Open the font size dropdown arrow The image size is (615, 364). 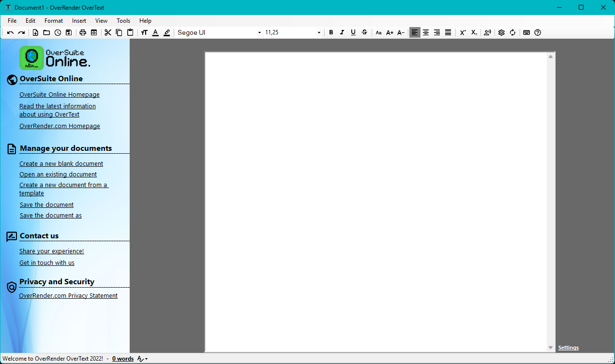coord(319,33)
